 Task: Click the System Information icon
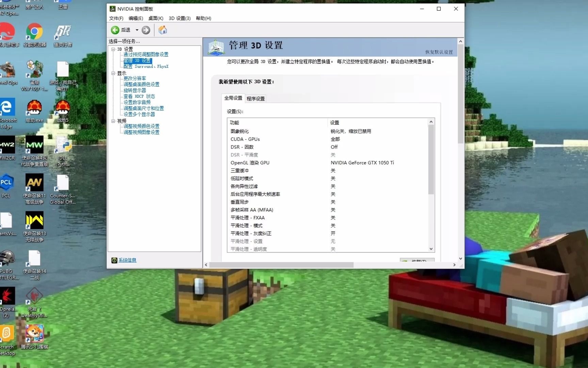(114, 260)
